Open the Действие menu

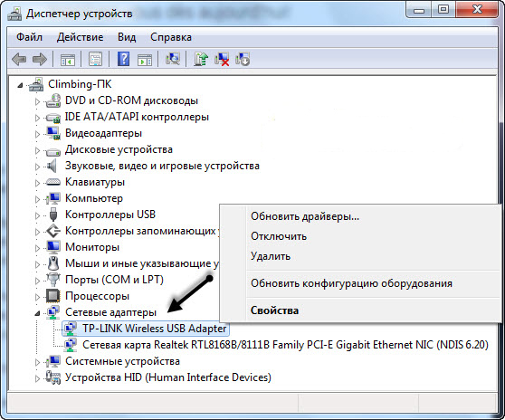81,37
